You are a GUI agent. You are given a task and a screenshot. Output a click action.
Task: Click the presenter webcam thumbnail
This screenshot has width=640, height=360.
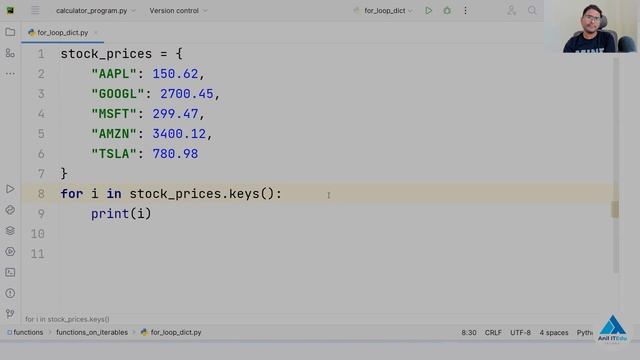[591, 27]
